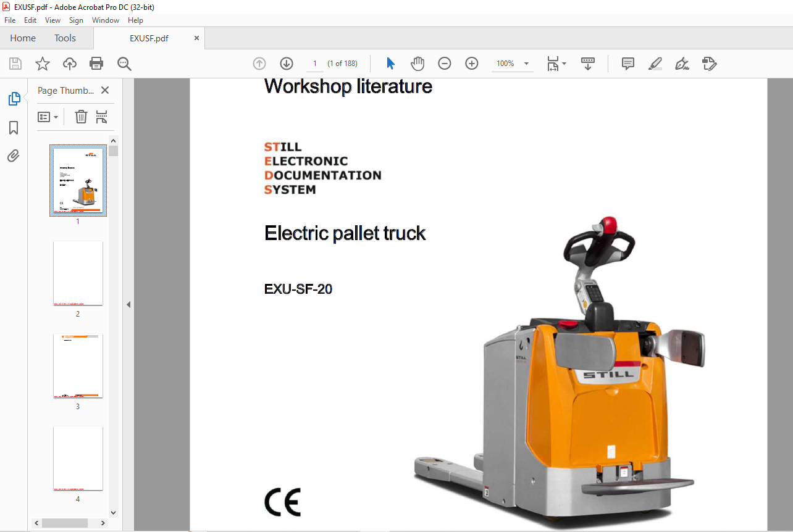Open the fit page options icon

coord(556,64)
